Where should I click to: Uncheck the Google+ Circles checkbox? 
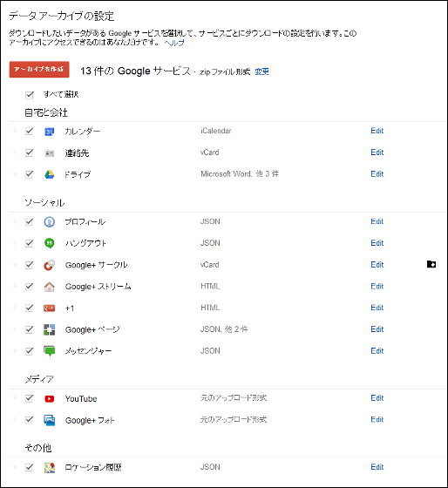pos(30,265)
